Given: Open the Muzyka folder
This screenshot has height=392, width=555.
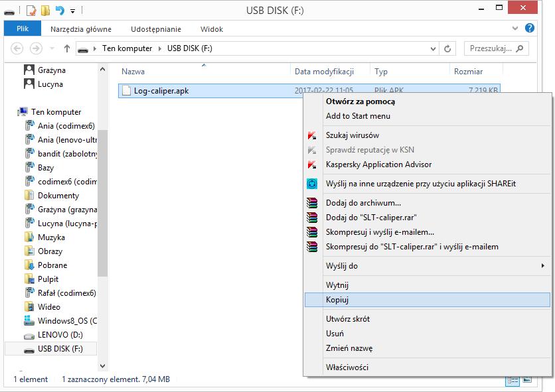Looking at the screenshot, I should pos(44,237).
